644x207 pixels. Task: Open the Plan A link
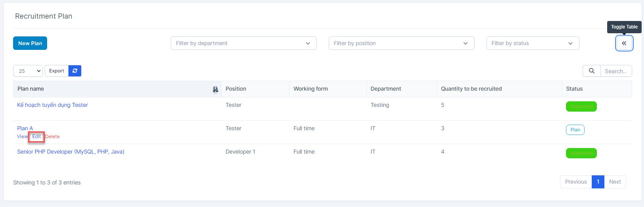click(x=25, y=128)
